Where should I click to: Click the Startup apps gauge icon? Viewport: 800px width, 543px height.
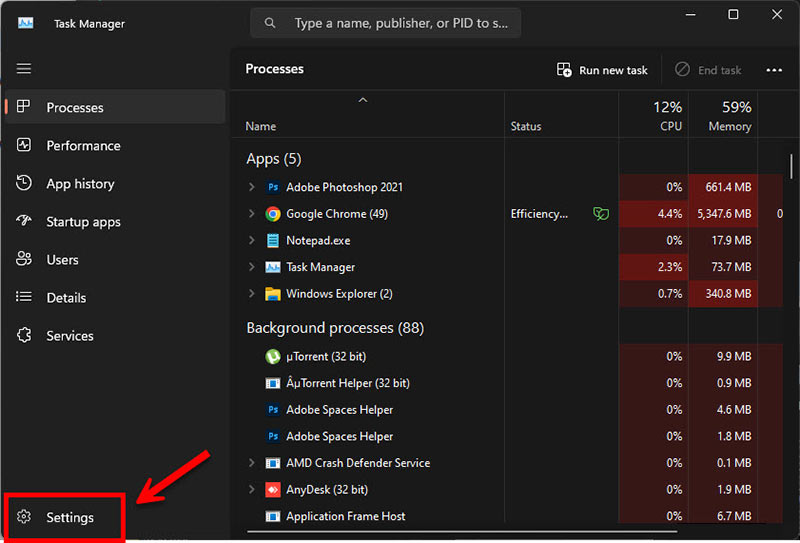click(x=23, y=221)
